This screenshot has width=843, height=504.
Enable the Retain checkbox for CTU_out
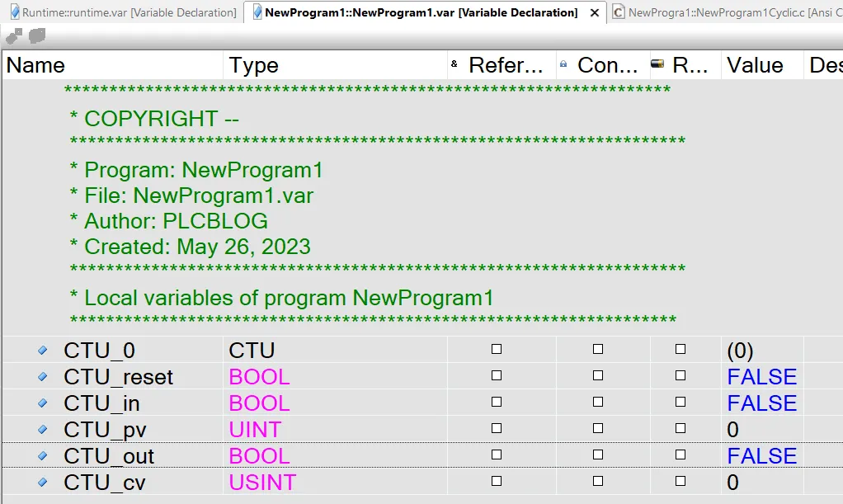point(681,455)
